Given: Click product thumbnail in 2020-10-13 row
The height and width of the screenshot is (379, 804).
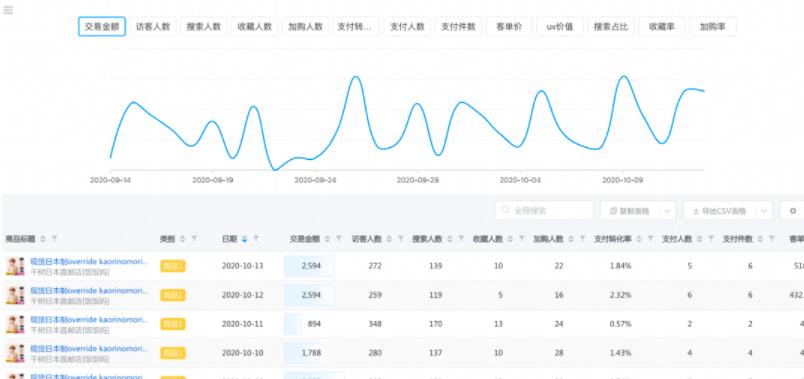Looking at the screenshot, I should 15,266.
